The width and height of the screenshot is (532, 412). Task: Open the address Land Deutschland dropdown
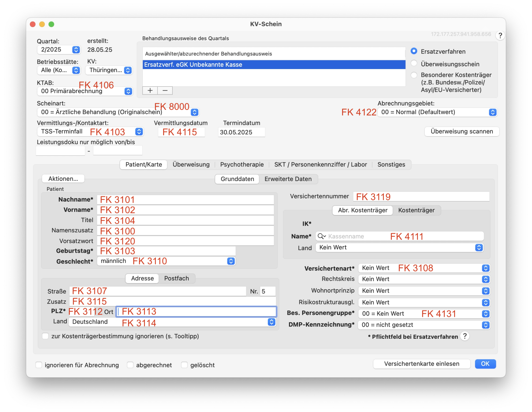[172, 322]
